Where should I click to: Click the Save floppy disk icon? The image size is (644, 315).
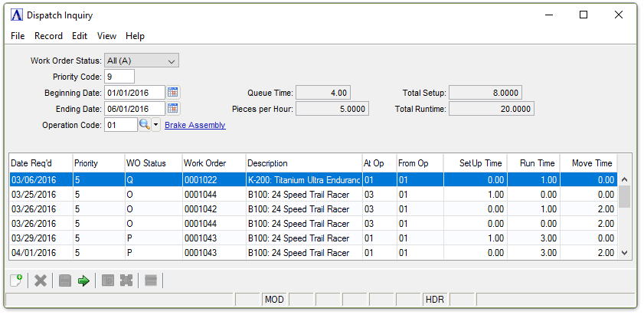64,281
